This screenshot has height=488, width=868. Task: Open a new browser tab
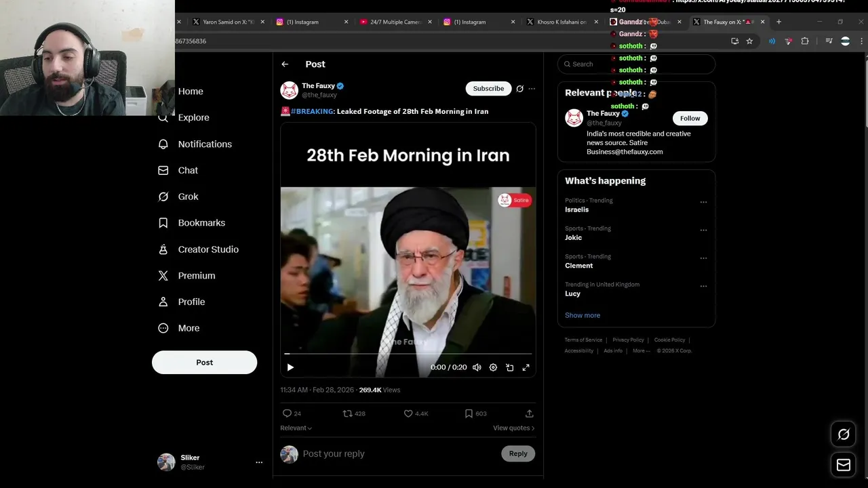click(778, 22)
